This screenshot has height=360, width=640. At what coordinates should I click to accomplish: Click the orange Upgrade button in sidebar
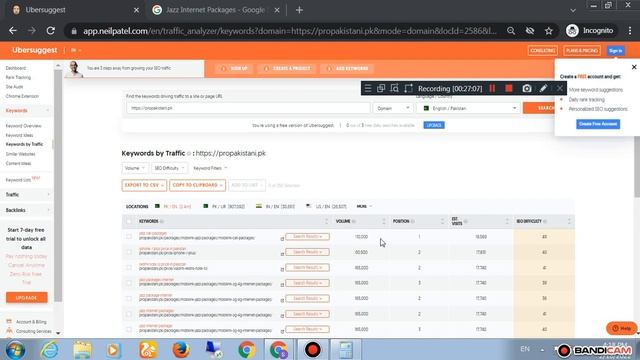[27, 298]
